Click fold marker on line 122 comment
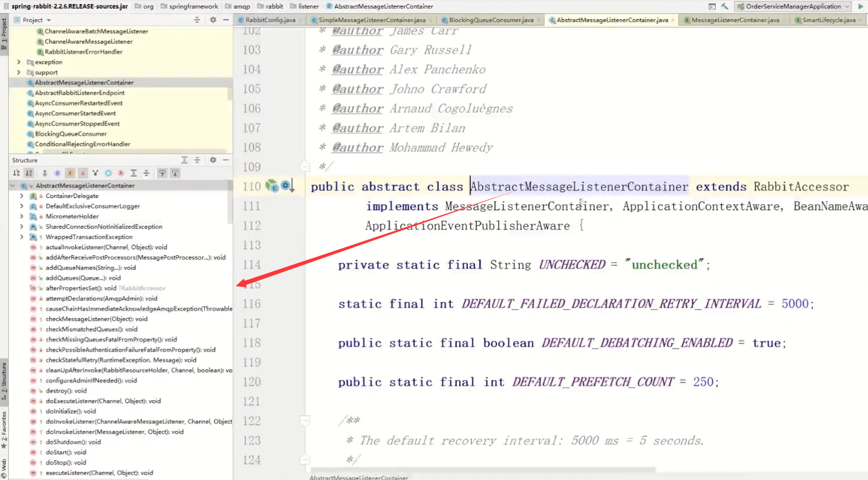The image size is (868, 480). [305, 420]
